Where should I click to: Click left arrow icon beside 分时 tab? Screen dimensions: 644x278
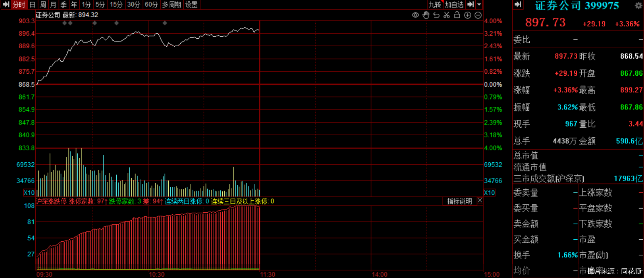tap(5, 5)
